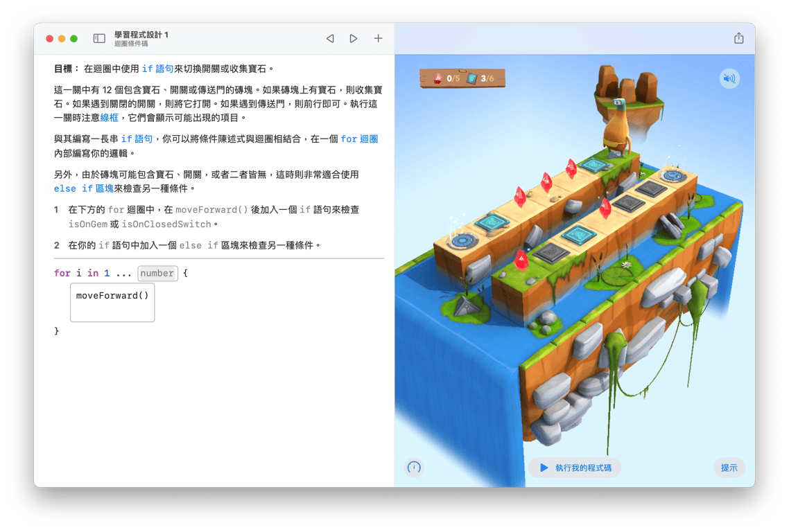Screen dimensions: 789x532
Task: Open the 線框 link
Action: (x=109, y=118)
